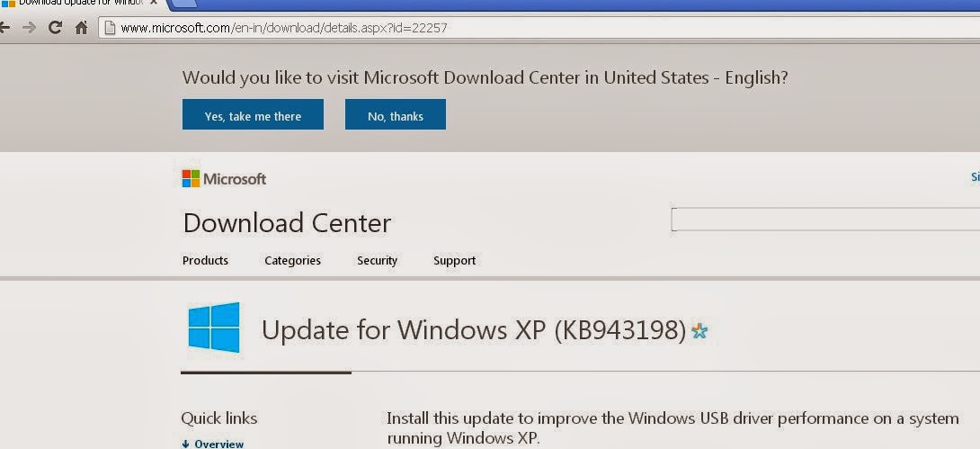Close the Download Update browser tab
This screenshot has height=449, width=980.
[154, 3]
